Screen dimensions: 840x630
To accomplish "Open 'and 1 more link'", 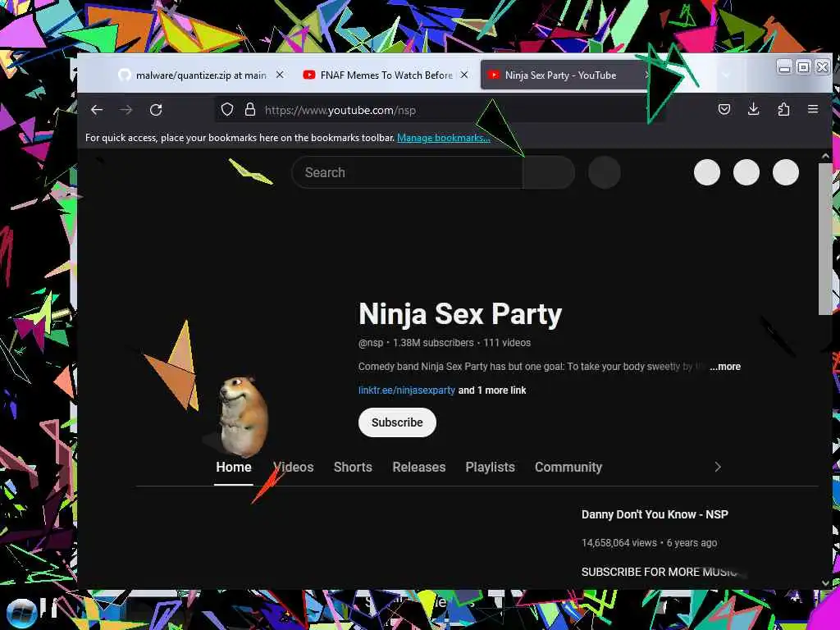I will point(492,390).
